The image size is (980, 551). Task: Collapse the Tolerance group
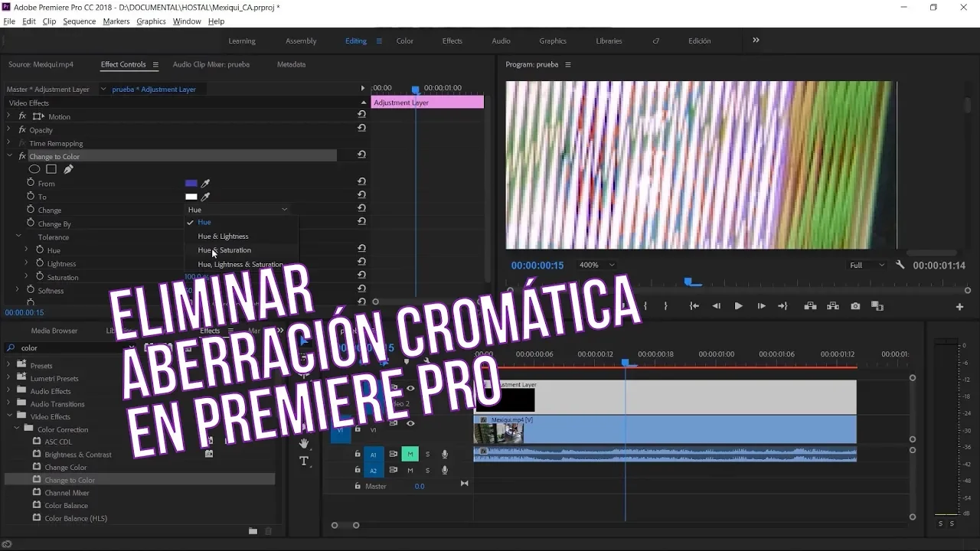tap(18, 236)
